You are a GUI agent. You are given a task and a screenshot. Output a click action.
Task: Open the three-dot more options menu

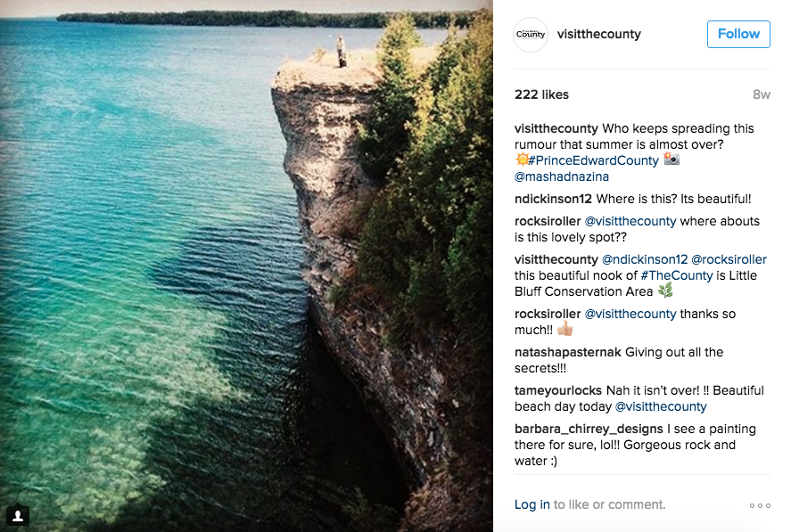click(x=760, y=505)
